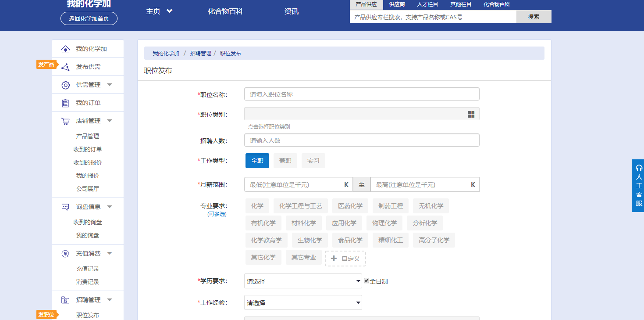Viewport: 644px width, 320px height.
Task: Click the 我的化学加 home icon in sidebar
Action: tap(65, 49)
